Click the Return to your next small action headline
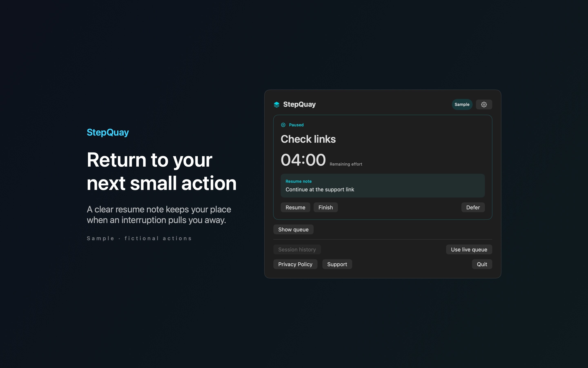Screen dimensions: 588x368 [161, 171]
